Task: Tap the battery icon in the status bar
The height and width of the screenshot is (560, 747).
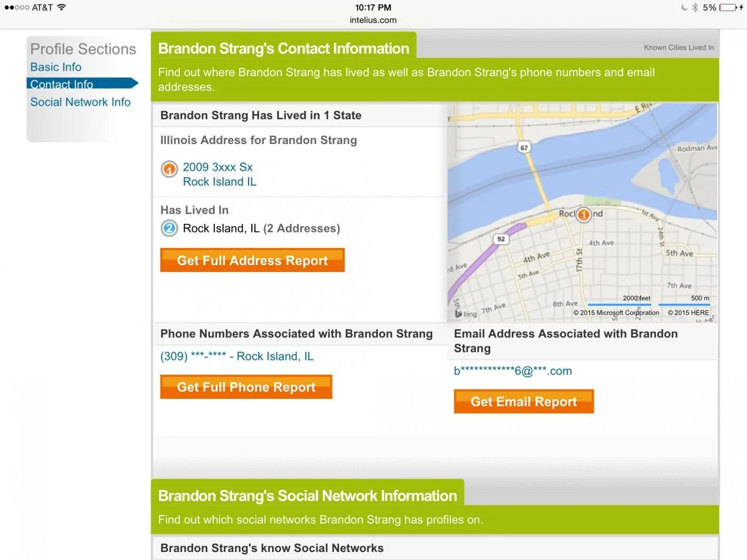Action: click(x=728, y=7)
